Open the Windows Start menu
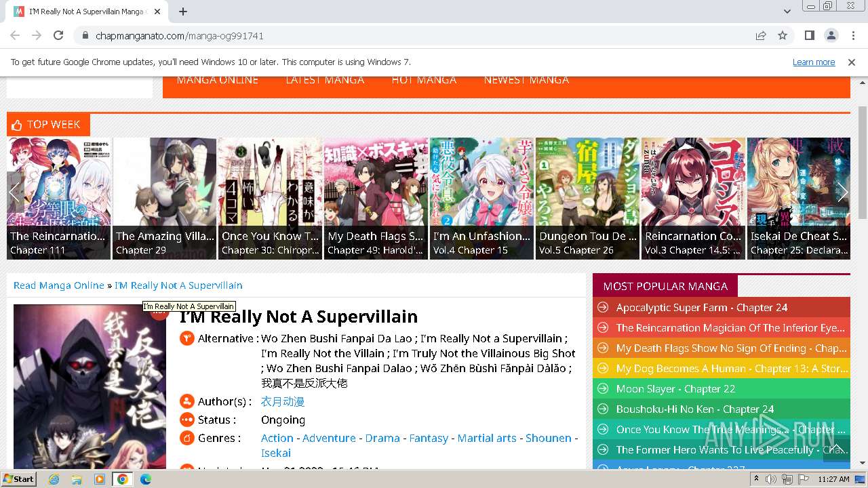 point(18,479)
